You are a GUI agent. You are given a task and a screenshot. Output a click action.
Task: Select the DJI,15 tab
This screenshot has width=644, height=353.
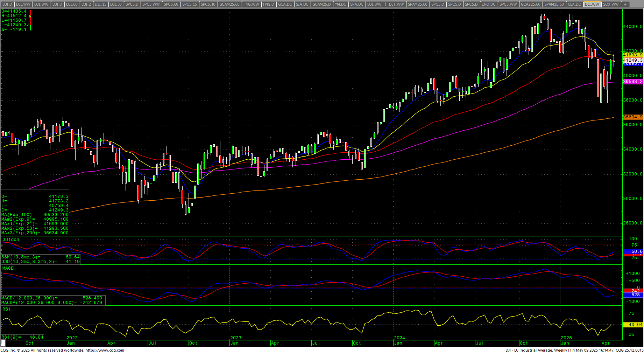(x=100, y=4)
